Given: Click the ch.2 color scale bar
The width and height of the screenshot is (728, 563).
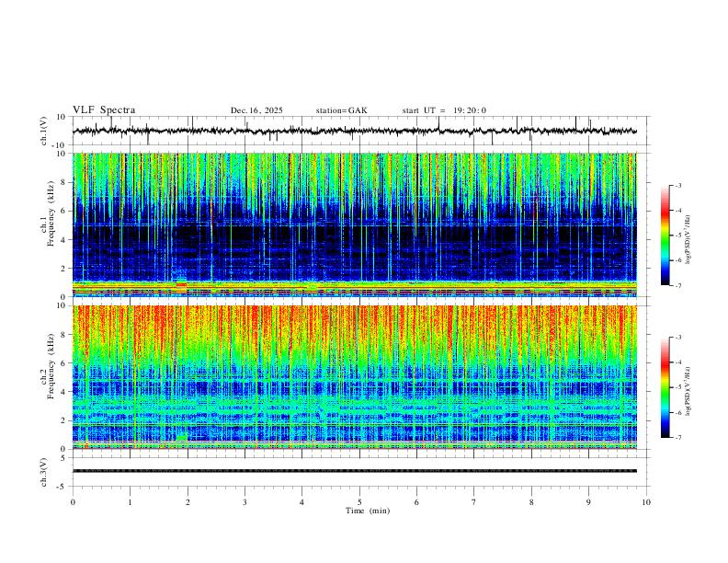Looking at the screenshot, I should tap(665, 387).
